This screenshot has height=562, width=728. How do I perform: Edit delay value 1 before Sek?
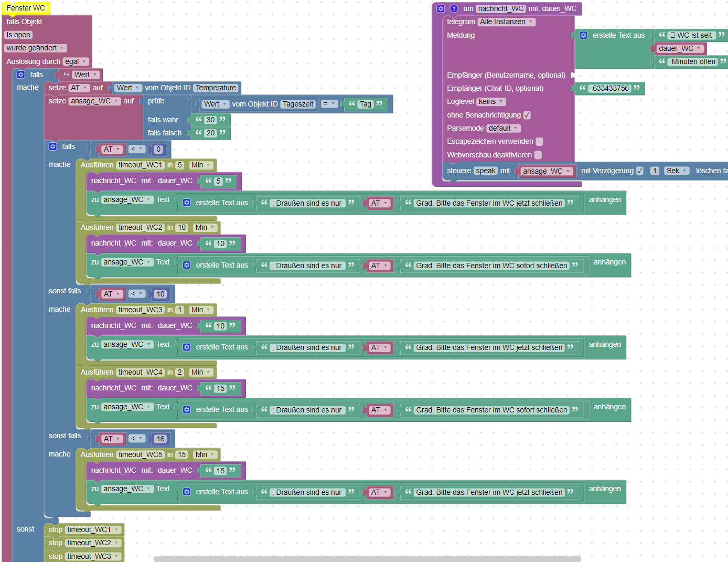[x=655, y=171]
